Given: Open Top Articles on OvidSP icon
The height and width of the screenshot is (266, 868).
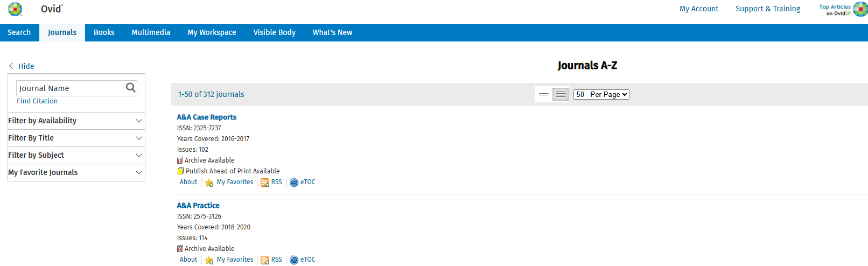Looking at the screenshot, I should click(860, 9).
